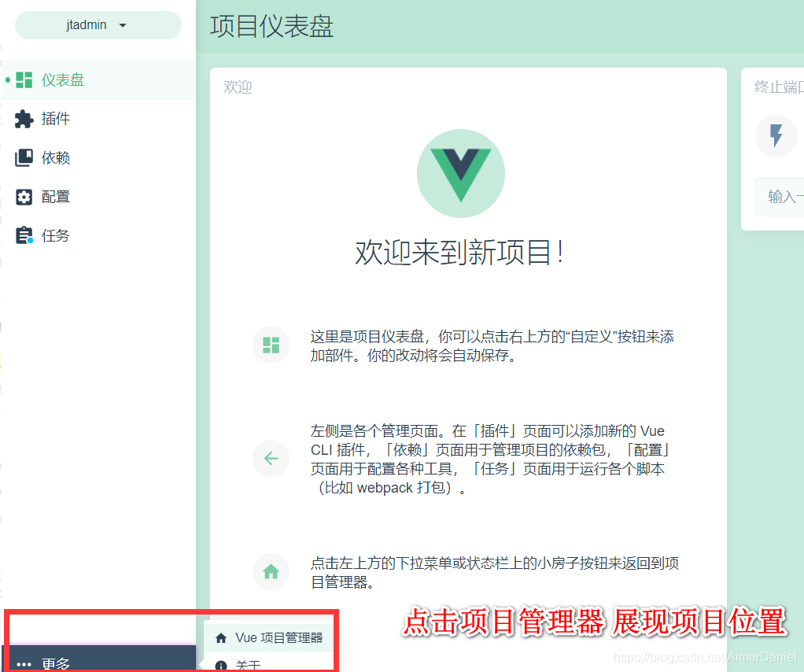Click the dashboard widget tip icon

(271, 345)
